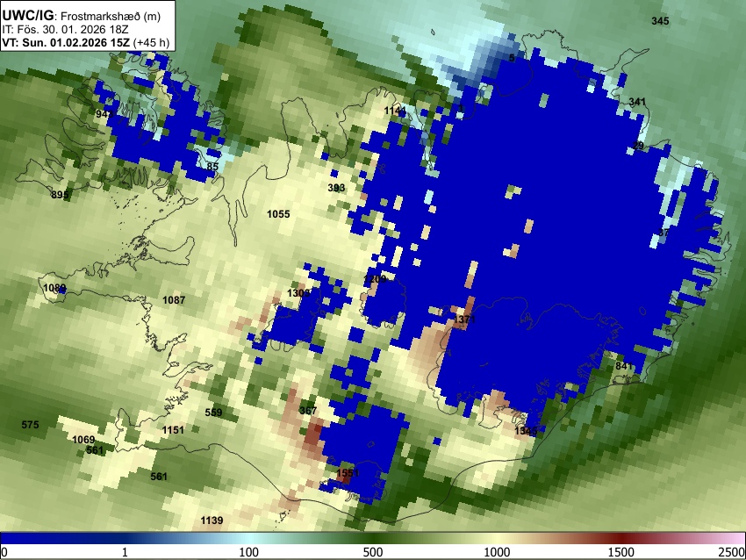Click the map value 1345
Screen dimensions: 746x560
526,431
